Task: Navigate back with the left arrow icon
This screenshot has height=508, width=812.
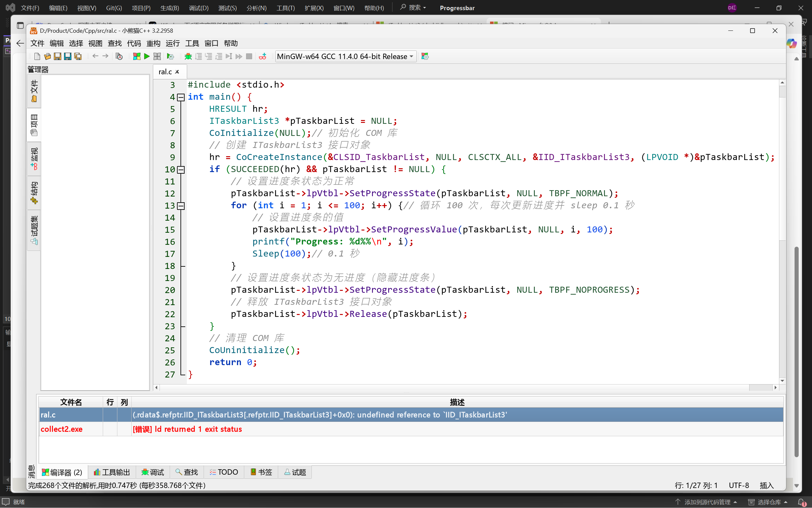Action: pyautogui.click(x=95, y=56)
